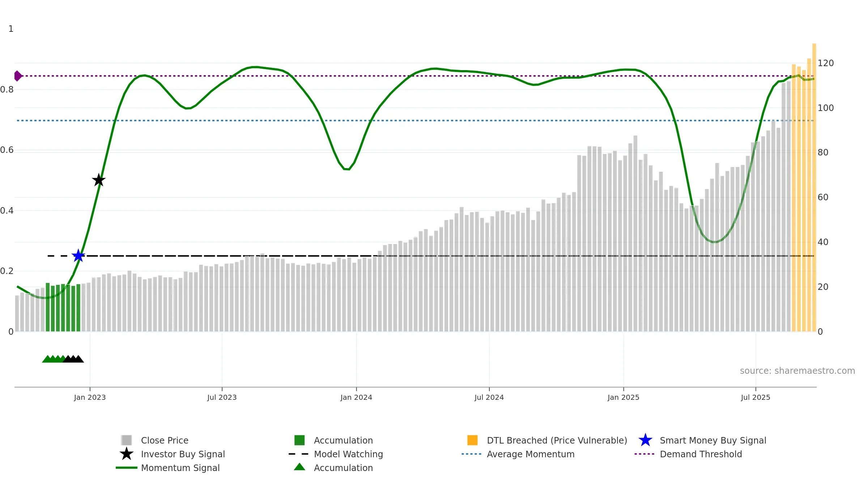Click the green Accumulation triangles below chart
Screen dimensions: 868x488
[x=54, y=359]
